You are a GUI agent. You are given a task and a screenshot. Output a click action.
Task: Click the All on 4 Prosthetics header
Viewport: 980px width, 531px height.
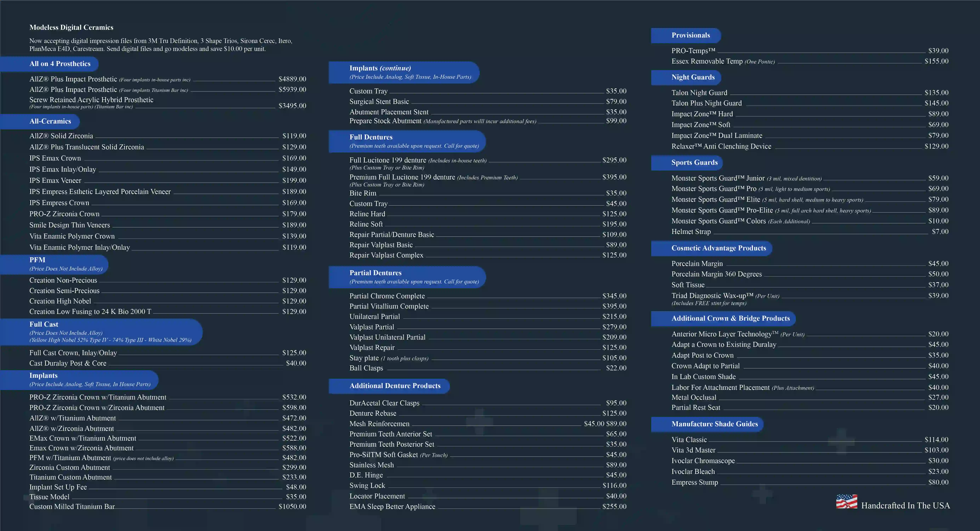(x=60, y=64)
